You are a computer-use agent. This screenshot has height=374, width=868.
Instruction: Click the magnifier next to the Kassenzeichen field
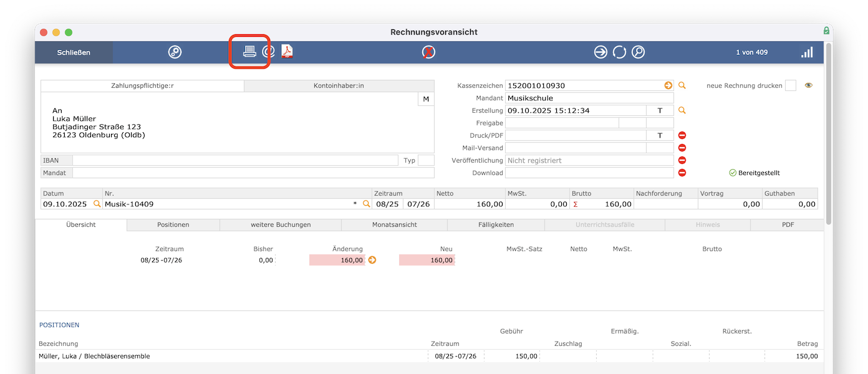(x=682, y=86)
